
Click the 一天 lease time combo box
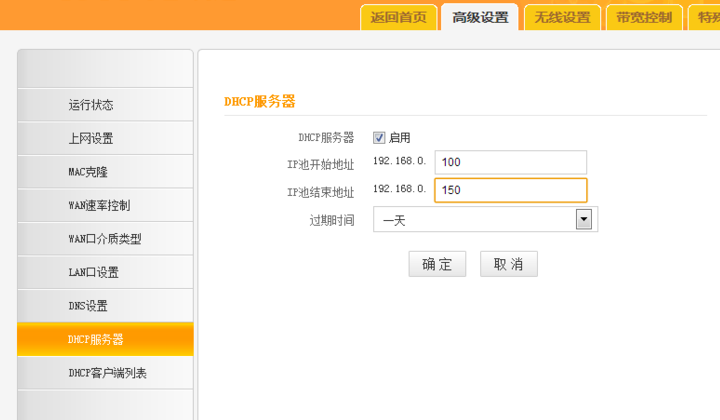pos(474,220)
